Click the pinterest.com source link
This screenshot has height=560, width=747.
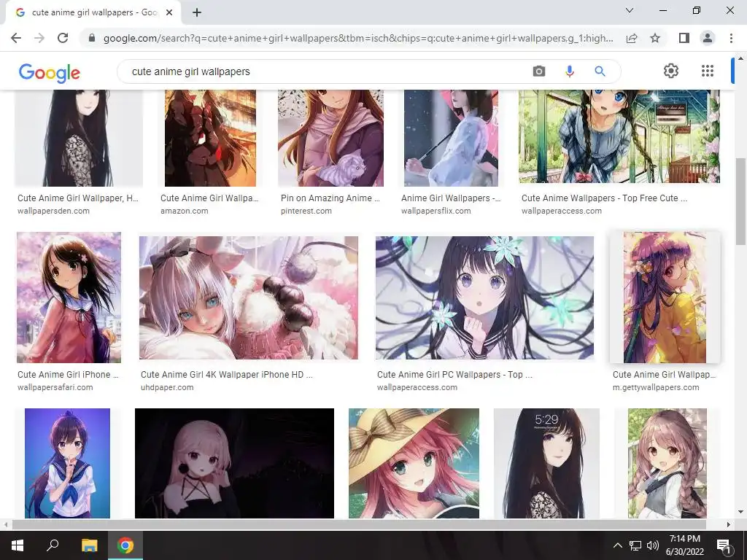tap(306, 211)
